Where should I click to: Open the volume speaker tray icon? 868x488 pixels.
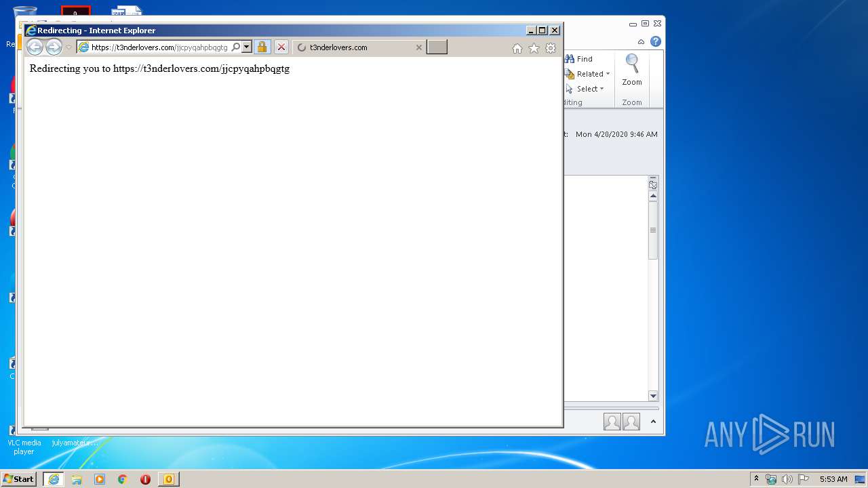pyautogui.click(x=787, y=479)
